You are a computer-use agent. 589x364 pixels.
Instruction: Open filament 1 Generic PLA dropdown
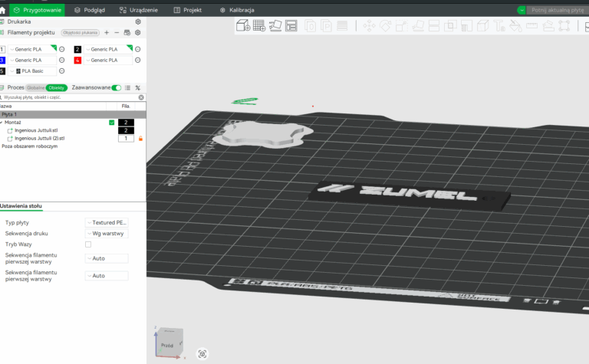[x=32, y=49]
